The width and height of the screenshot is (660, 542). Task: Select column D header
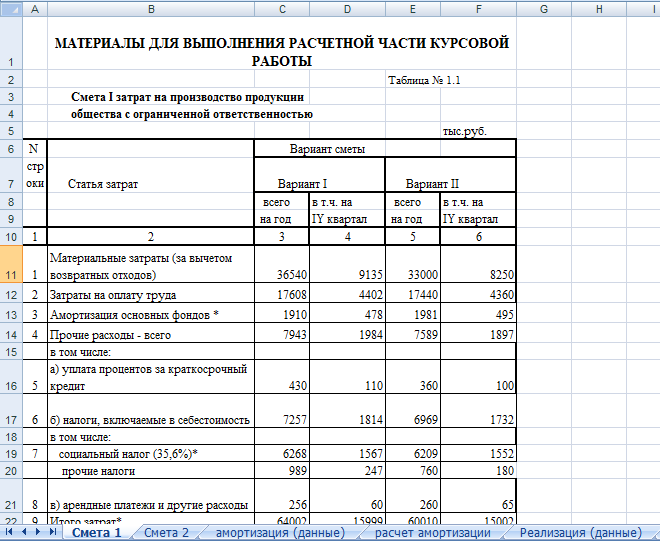pos(347,9)
